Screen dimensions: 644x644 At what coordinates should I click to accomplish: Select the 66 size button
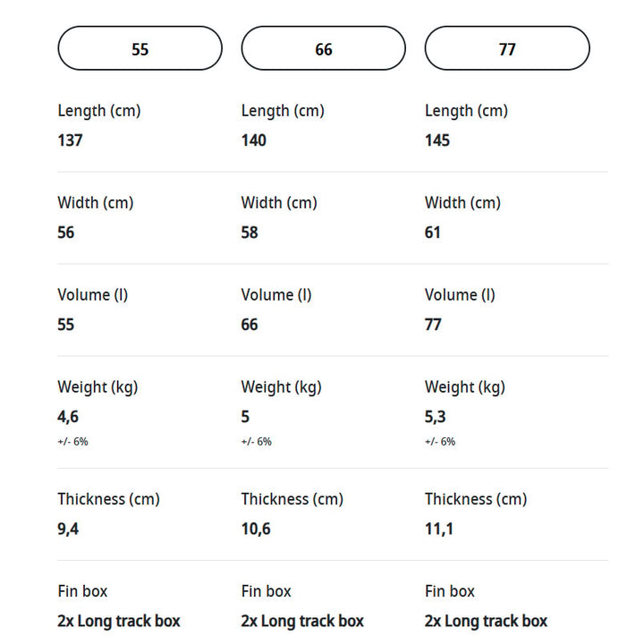click(x=324, y=48)
